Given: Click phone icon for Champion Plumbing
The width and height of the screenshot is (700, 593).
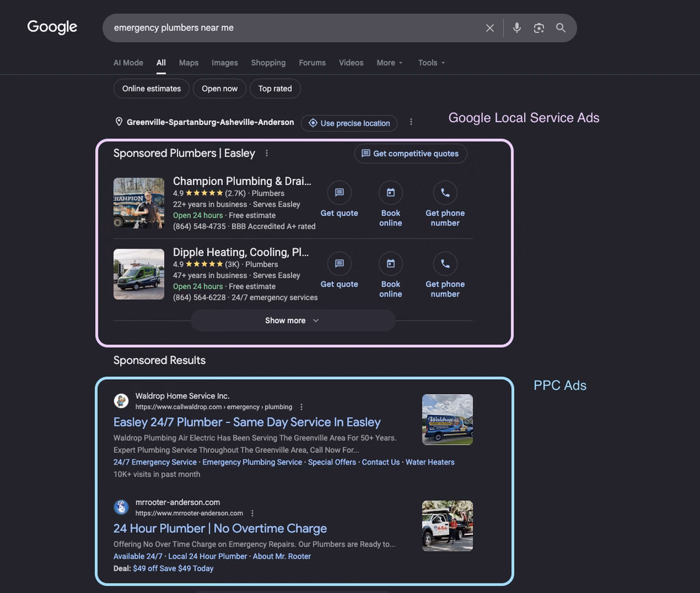Looking at the screenshot, I should tap(445, 192).
